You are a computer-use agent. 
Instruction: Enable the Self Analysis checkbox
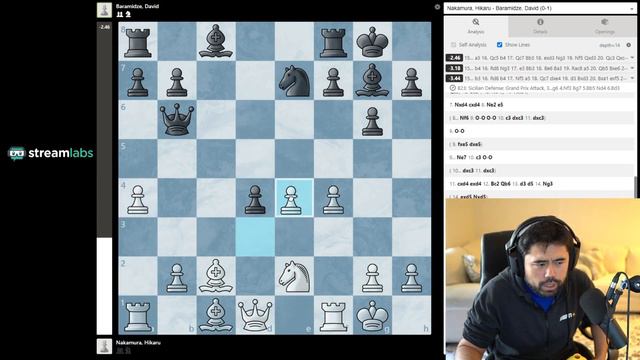453,45
